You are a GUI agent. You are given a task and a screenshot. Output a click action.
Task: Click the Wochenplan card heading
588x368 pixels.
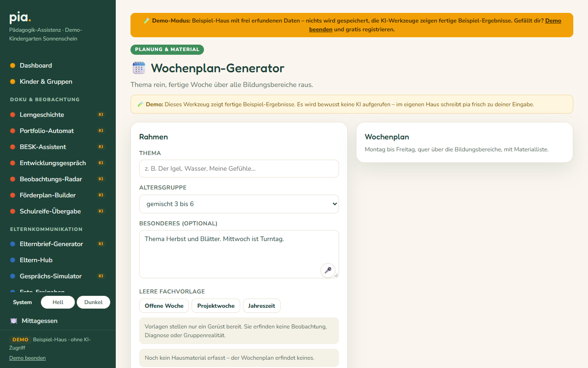(x=387, y=137)
